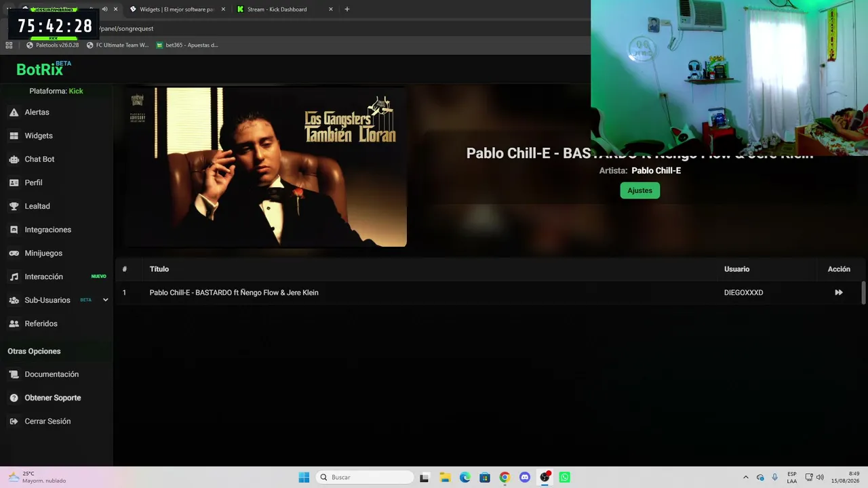868x488 pixels.
Task: Open Alertas from the BotRix sidebar
Action: pos(37,113)
